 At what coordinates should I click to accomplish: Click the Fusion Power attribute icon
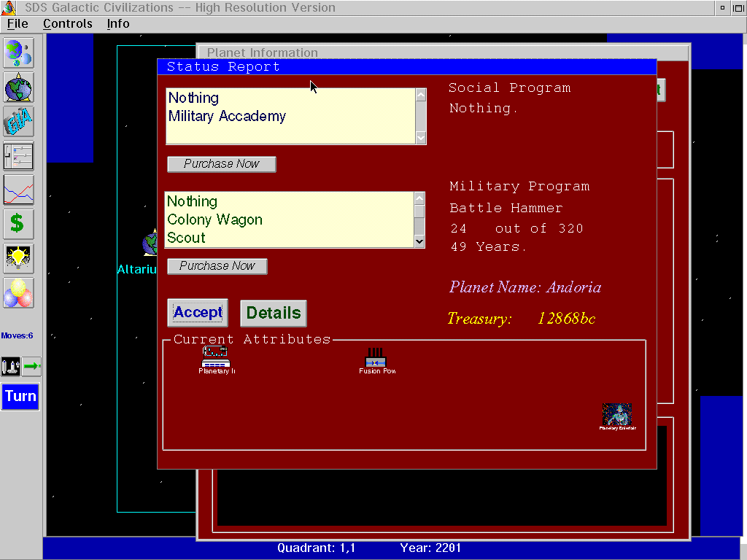point(377,361)
